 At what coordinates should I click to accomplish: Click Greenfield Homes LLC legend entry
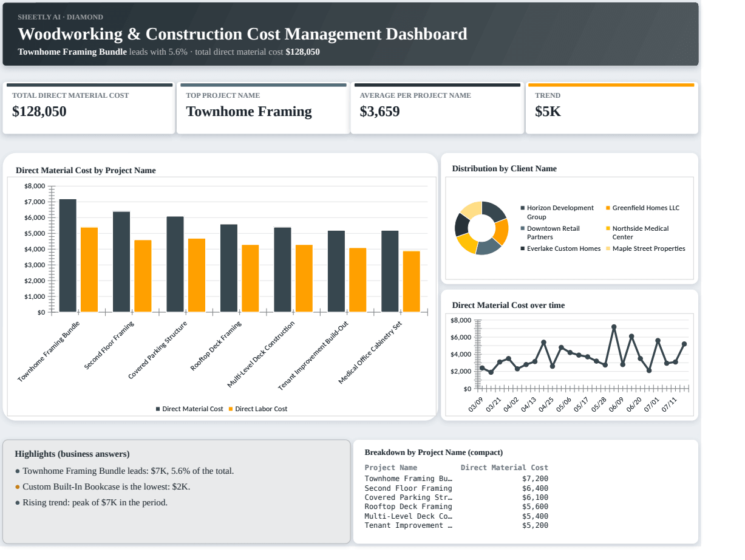pos(642,208)
